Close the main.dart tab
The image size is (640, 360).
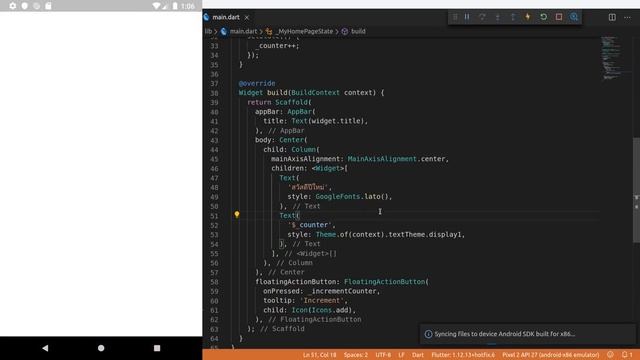tap(247, 18)
